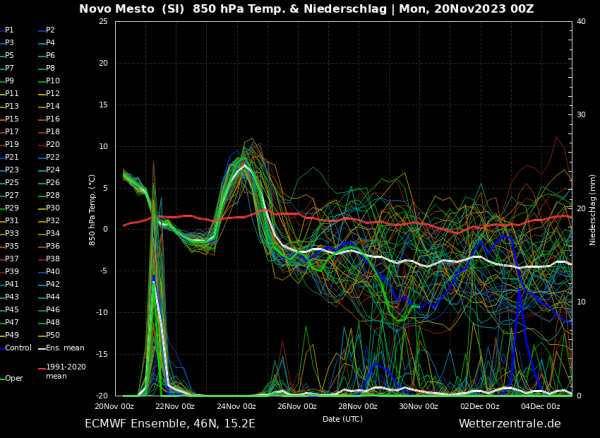Click the P2 legend entry
Viewport: 600px width, 438px height.
[47, 30]
